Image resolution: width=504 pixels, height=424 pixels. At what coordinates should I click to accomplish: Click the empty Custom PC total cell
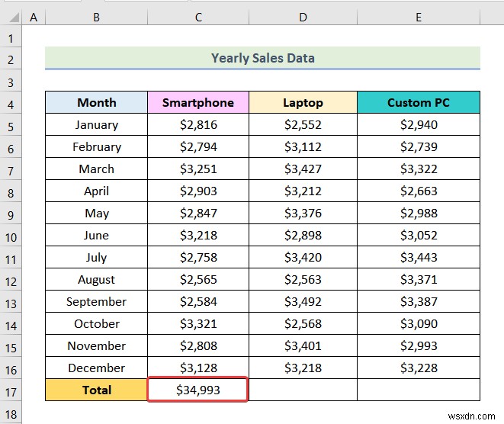click(418, 390)
